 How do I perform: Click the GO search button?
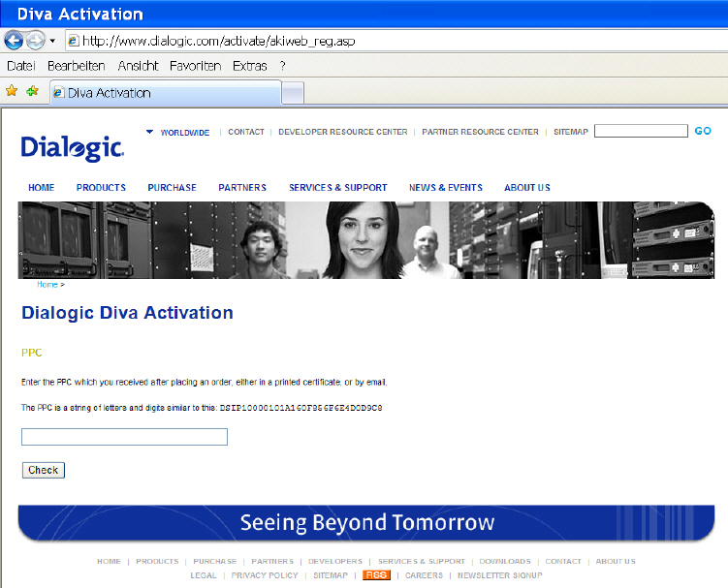pyautogui.click(x=703, y=131)
